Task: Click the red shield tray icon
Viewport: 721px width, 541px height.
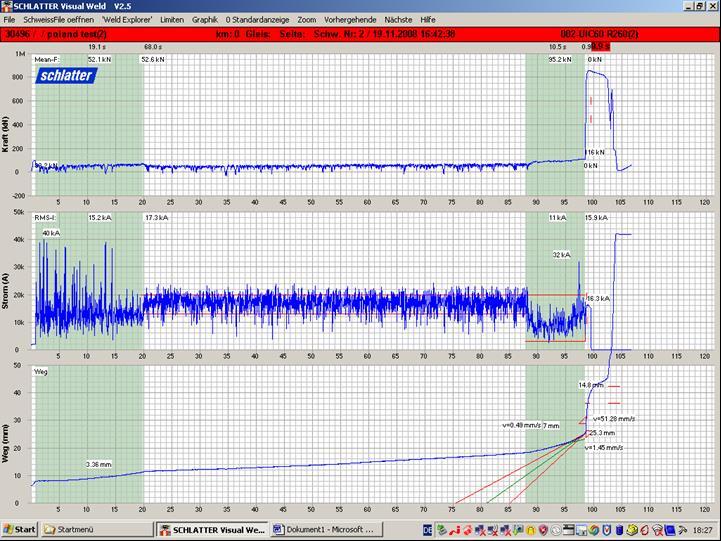Action: click(x=543, y=530)
